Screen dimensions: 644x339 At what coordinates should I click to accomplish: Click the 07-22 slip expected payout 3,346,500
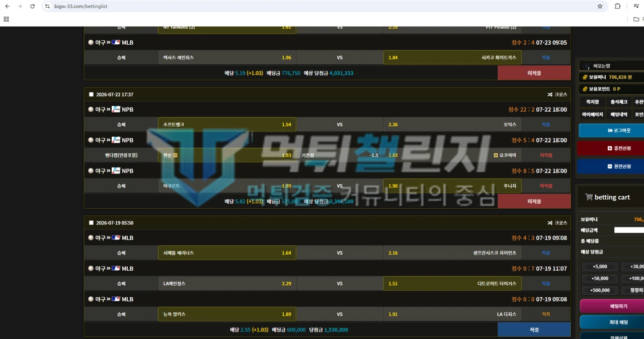coord(341,201)
